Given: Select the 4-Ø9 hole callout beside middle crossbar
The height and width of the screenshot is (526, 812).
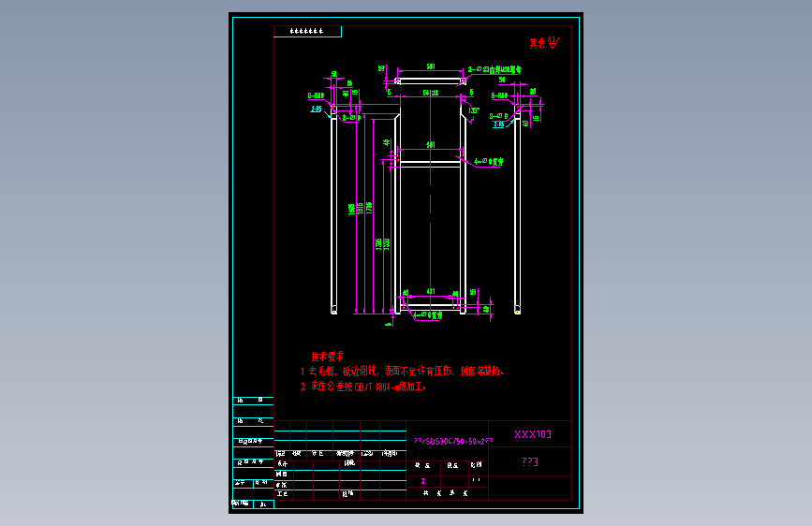Looking at the screenshot, I should [488, 162].
